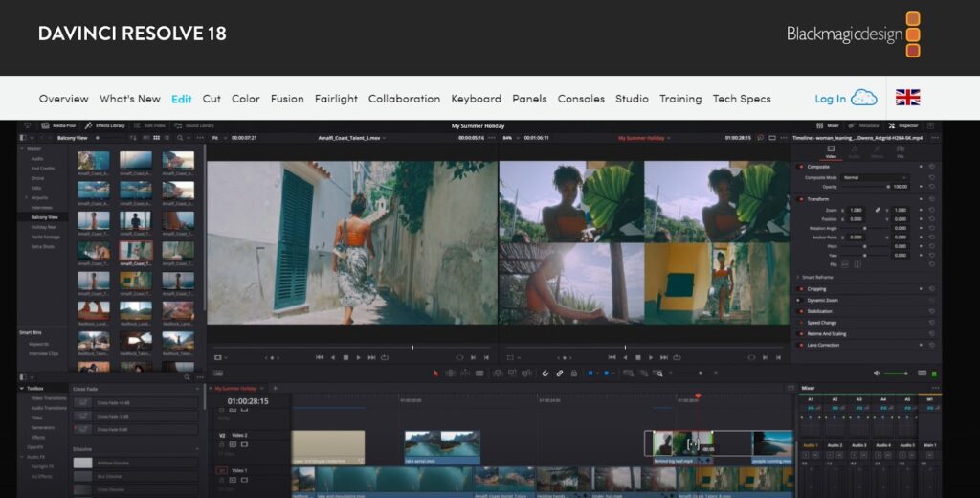980x498 pixels.
Task: Toggle the Edit Index panel button
Action: (x=150, y=125)
